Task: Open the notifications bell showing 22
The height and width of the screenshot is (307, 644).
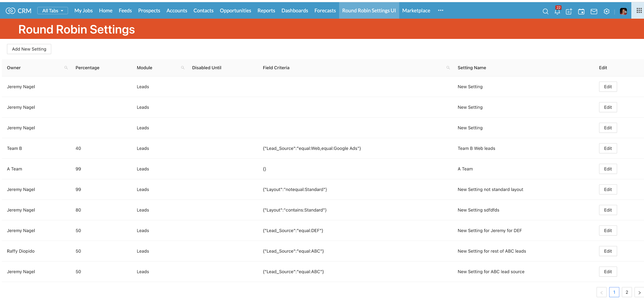Action: [557, 11]
